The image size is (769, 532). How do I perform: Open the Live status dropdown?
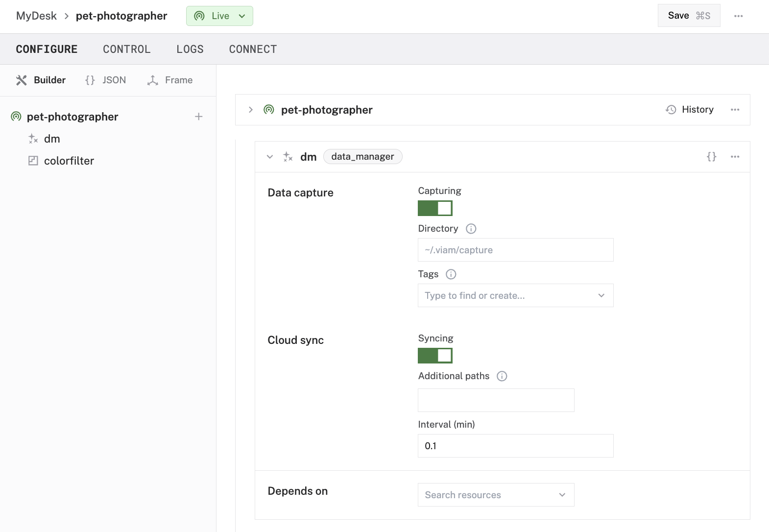pyautogui.click(x=219, y=16)
